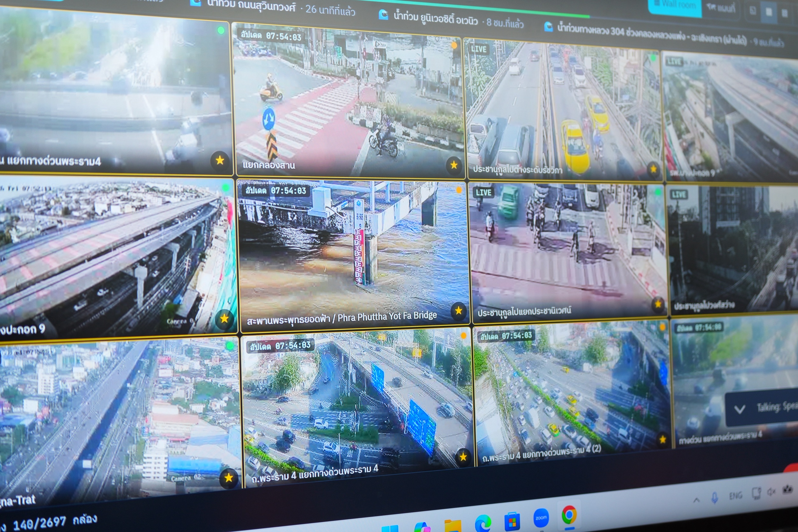Select the dense grid layout icon at far right
Image resolution: width=798 pixels, height=532 pixels.
coord(785,13)
